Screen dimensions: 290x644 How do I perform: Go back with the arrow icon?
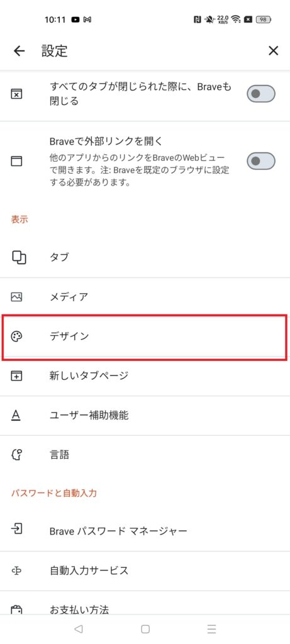pos(19,51)
